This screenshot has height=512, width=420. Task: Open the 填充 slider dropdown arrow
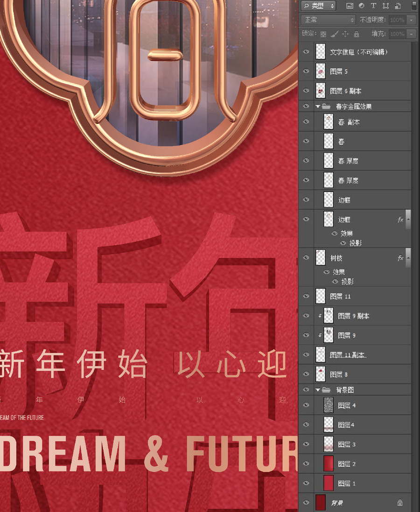(x=411, y=34)
